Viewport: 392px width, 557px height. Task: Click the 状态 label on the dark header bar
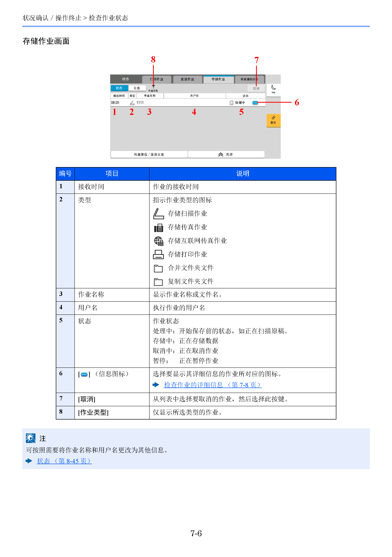click(x=126, y=79)
